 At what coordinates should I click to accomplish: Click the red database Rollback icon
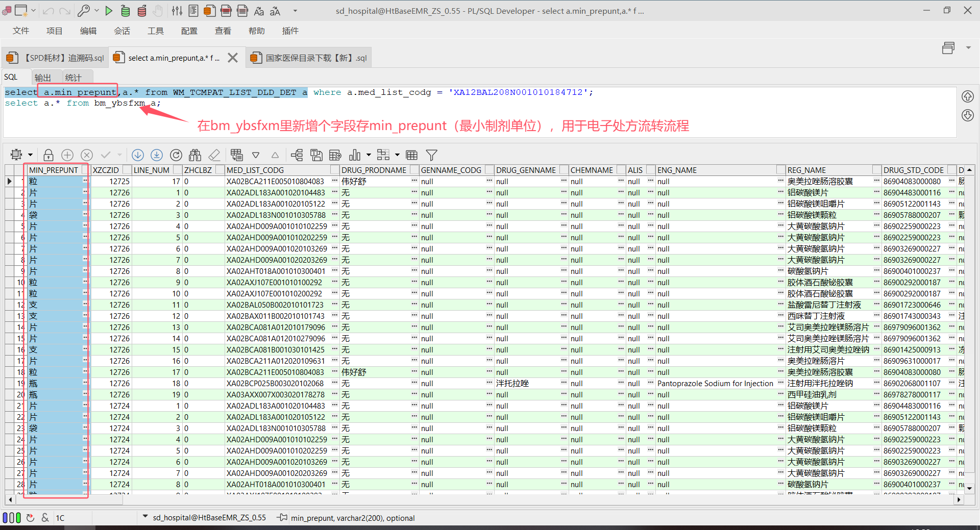click(x=142, y=11)
